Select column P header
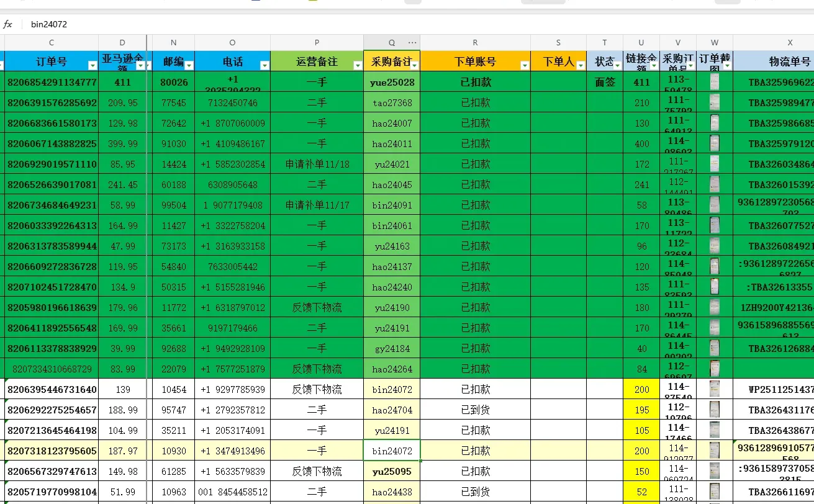The height and width of the screenshot is (504, 814). (317, 42)
